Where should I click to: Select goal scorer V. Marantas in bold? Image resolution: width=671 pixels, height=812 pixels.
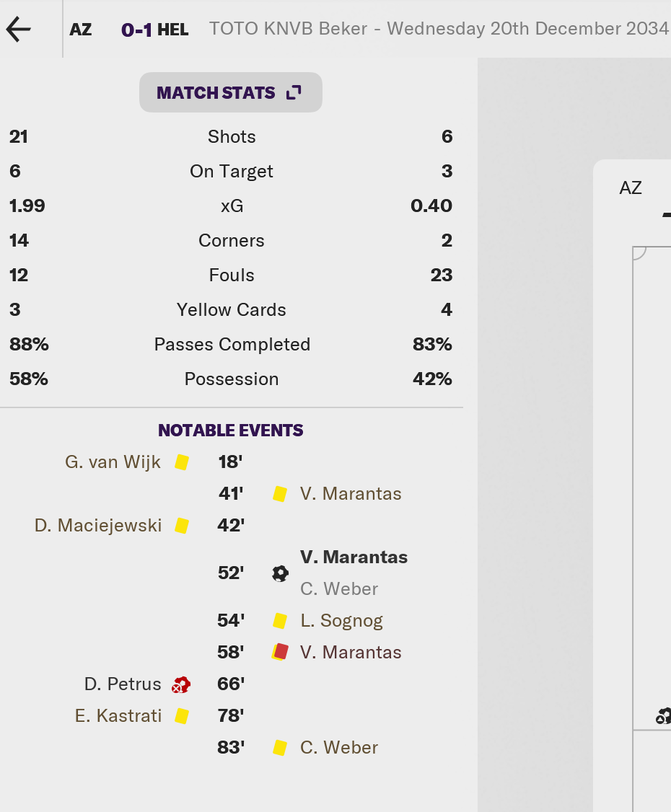click(x=354, y=557)
